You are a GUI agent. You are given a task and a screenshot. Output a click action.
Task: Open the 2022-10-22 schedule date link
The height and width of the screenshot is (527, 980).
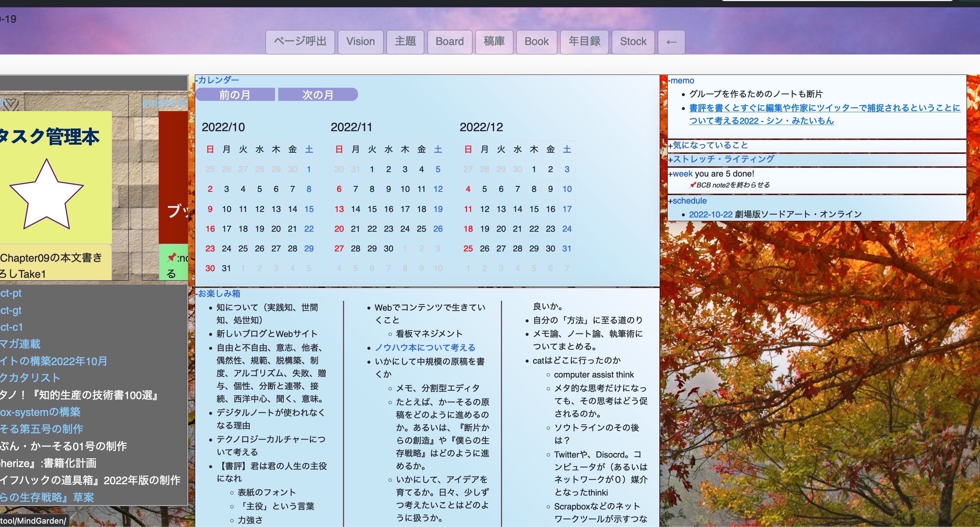[710, 215]
